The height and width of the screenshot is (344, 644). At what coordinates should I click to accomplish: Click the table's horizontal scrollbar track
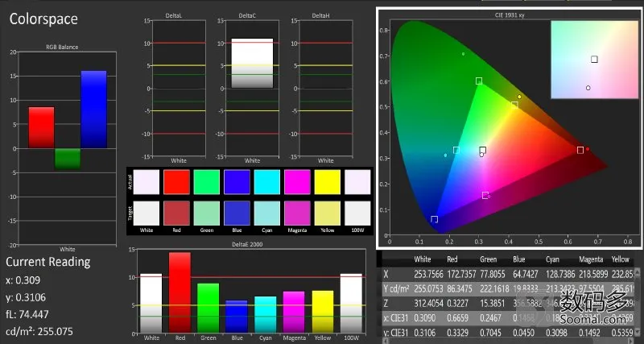click(x=508, y=341)
